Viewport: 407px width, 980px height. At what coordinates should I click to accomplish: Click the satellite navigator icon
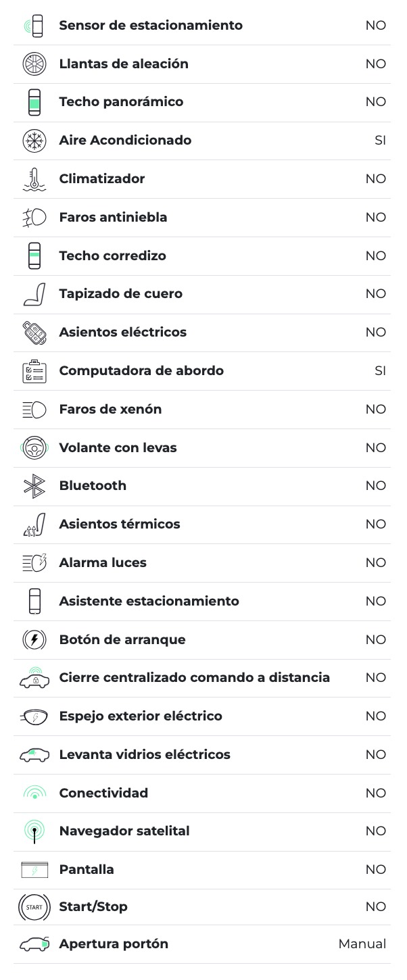34,831
